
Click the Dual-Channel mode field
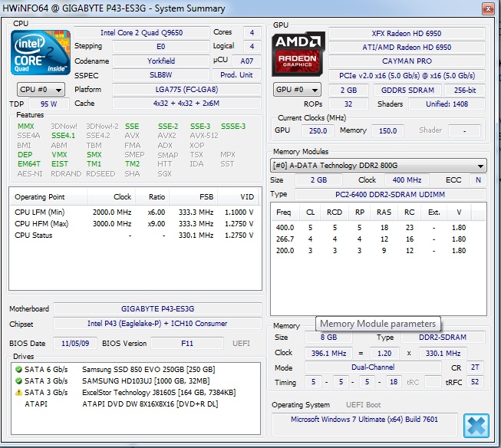(373, 367)
